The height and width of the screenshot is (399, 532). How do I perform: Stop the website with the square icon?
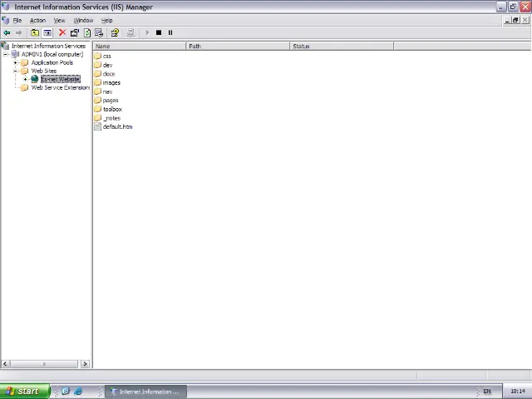click(159, 32)
